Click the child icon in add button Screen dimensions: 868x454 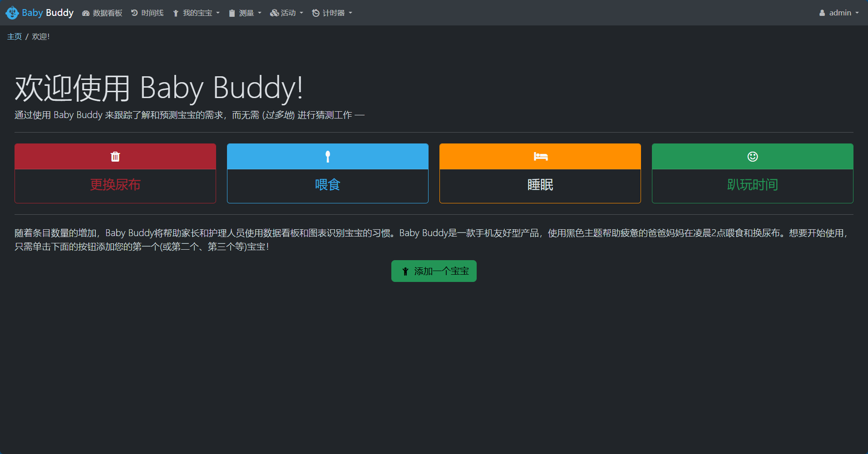(x=405, y=271)
